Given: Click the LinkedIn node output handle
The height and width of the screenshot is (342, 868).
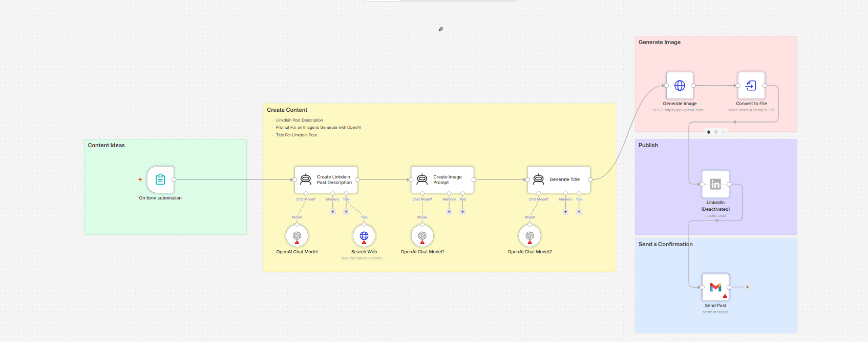Looking at the screenshot, I should 729,184.
